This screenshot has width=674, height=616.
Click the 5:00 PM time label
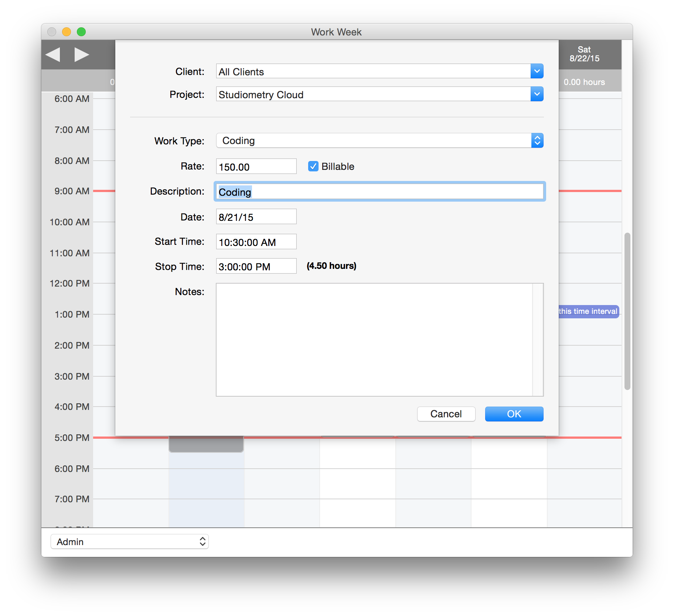[72, 438]
